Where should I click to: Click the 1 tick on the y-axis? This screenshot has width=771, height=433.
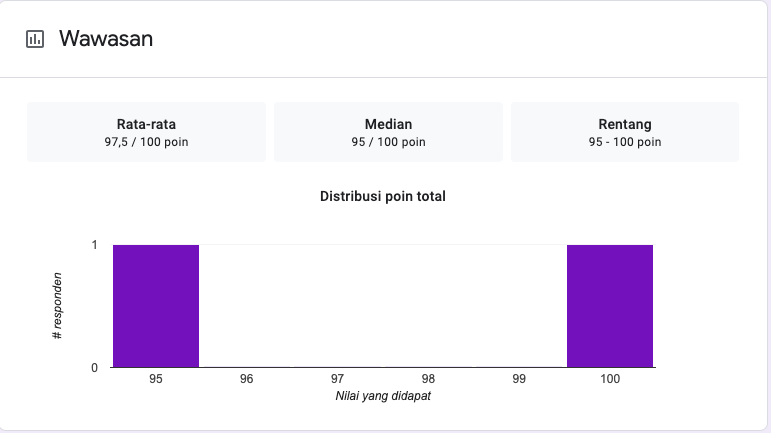pos(94,245)
